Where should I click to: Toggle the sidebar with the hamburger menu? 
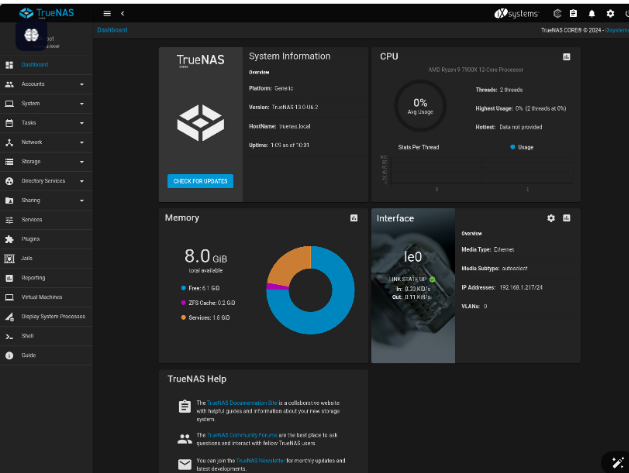click(107, 13)
